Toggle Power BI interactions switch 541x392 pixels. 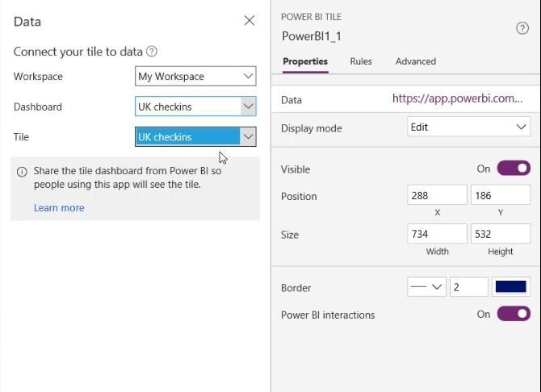[x=514, y=314]
